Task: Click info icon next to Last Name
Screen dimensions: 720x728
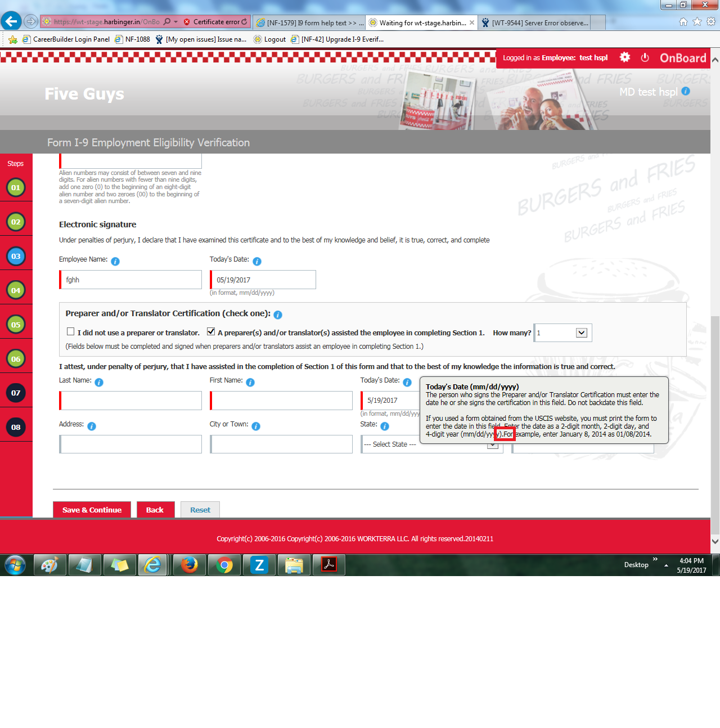Action: (99, 383)
